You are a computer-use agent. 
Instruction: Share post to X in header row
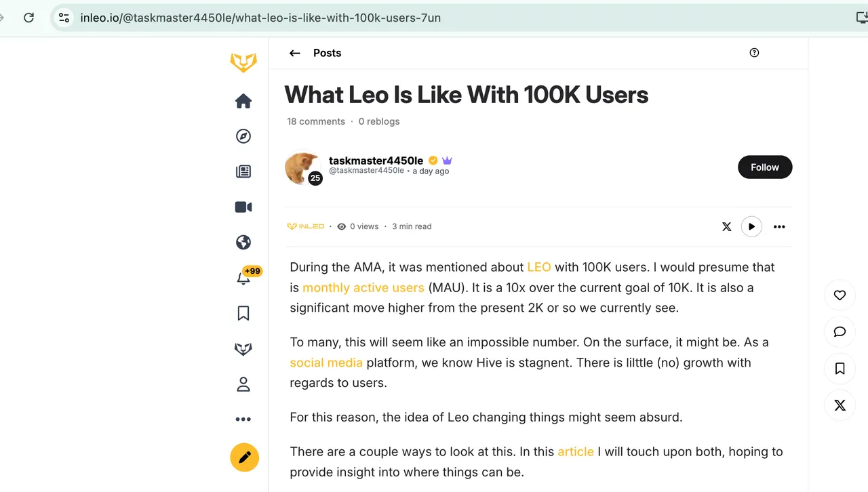(727, 226)
